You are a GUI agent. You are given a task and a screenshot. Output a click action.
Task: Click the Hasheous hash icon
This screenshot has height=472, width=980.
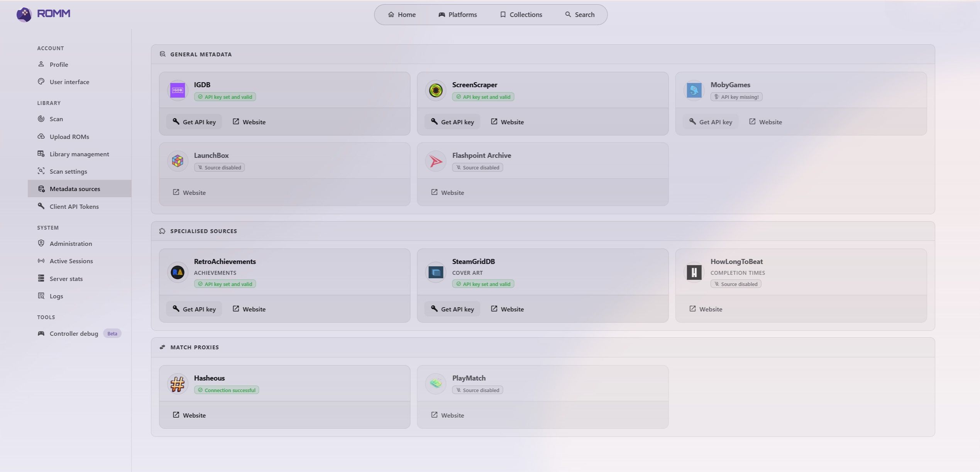[x=178, y=384]
